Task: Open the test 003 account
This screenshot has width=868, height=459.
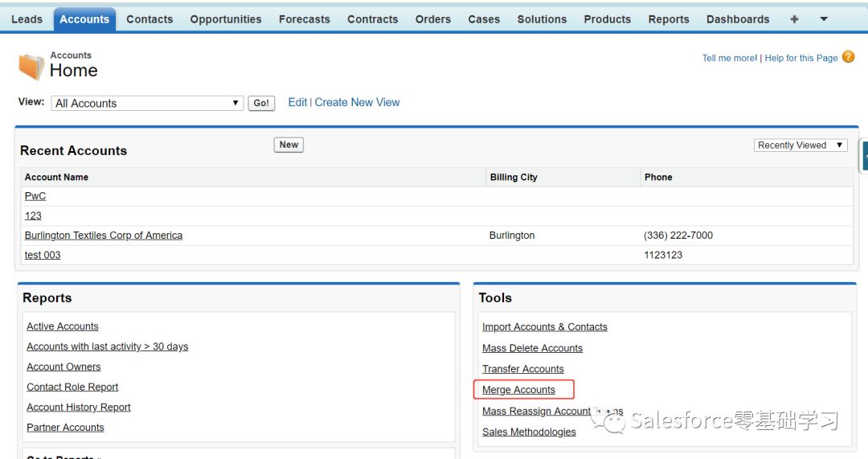Action: tap(43, 255)
